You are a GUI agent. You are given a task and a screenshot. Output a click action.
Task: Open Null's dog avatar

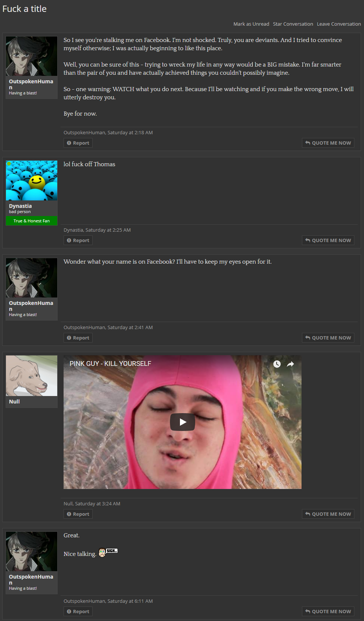pos(32,376)
